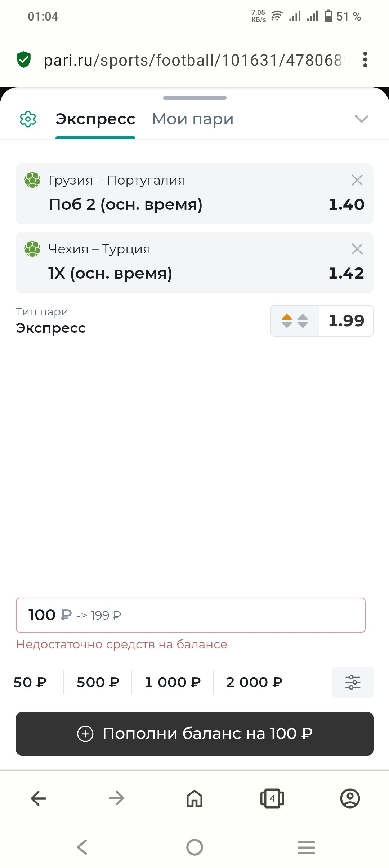This screenshot has width=389, height=868.
Task: Open browser account profile icon
Action: [x=350, y=798]
